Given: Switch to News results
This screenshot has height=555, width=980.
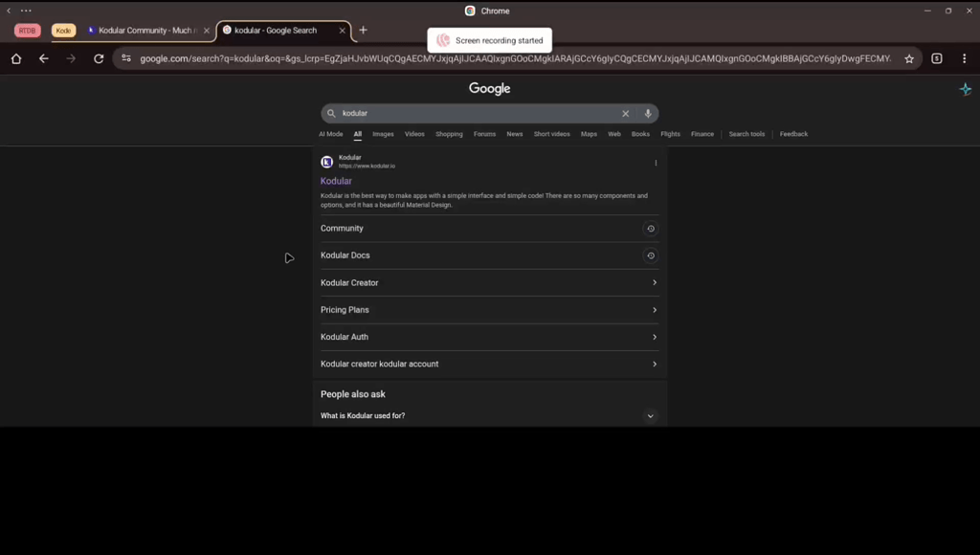Looking at the screenshot, I should tap(514, 134).
